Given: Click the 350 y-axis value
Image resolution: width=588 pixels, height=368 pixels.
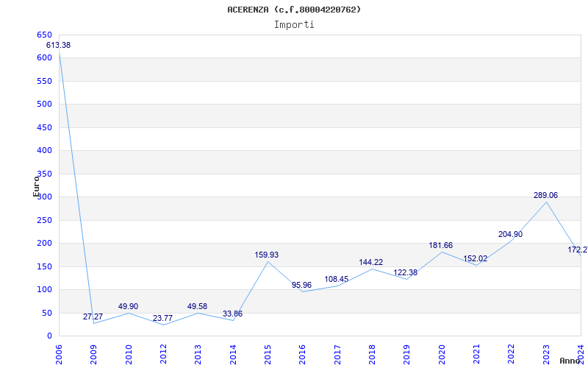Looking at the screenshot, I should [44, 174].
